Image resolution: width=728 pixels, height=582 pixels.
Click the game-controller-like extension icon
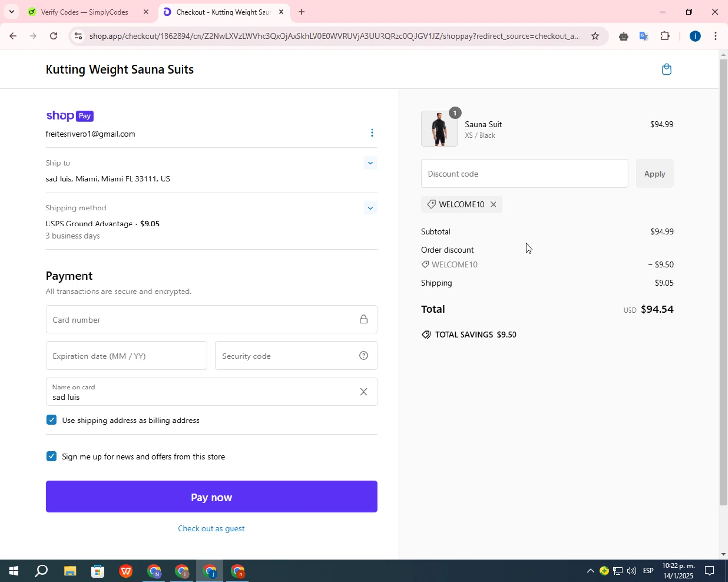point(624,36)
